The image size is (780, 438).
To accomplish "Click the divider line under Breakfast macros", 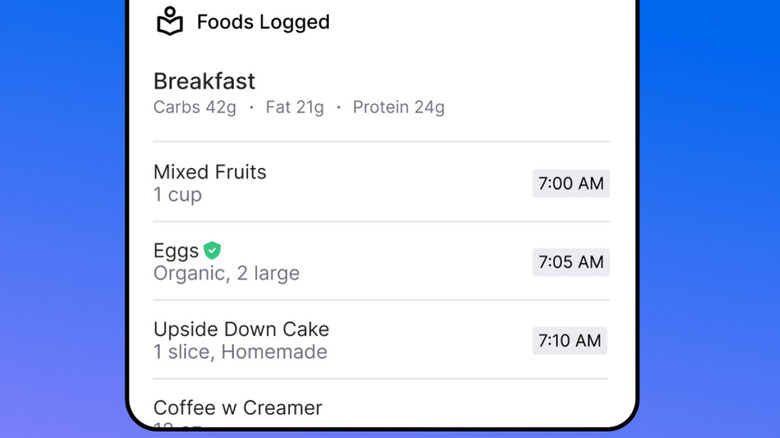I will pyautogui.click(x=381, y=142).
